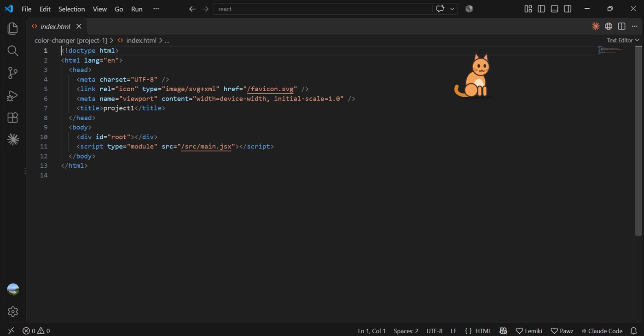Open Copilot chat from the title bar
Image resolution: width=644 pixels, height=336 pixels.
coord(440,9)
